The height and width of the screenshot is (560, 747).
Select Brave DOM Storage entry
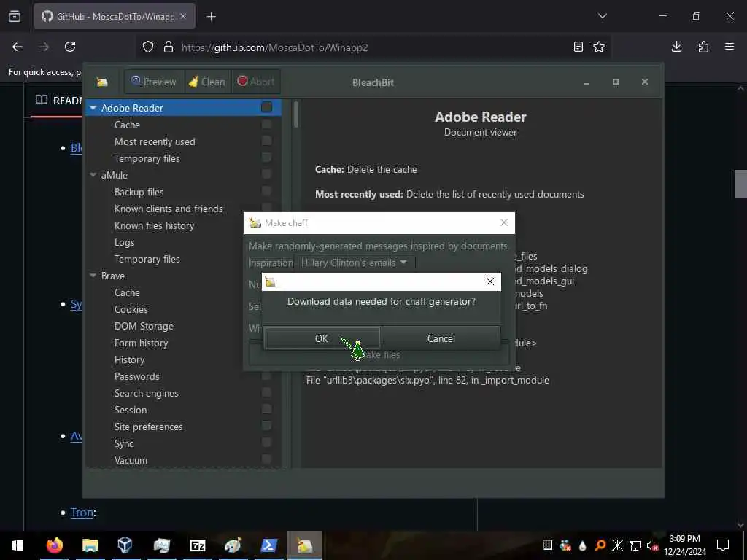144,326
